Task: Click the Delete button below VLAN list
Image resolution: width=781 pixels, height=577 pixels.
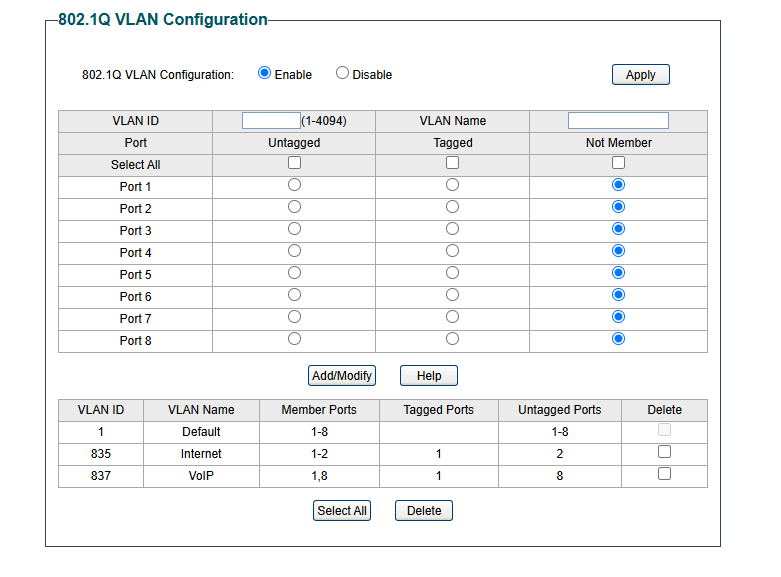Action: point(424,511)
